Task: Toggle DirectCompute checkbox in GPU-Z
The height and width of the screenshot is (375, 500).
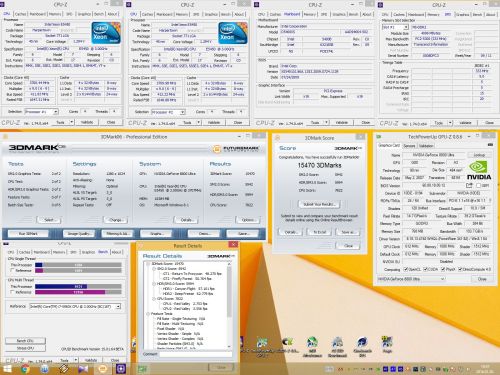Action: (x=460, y=269)
